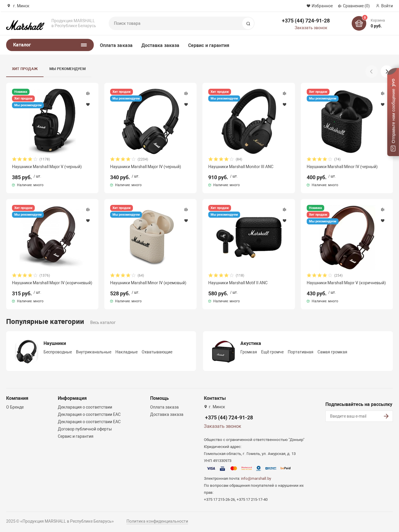Show previous products with left arrow
The width and height of the screenshot is (399, 532).
[371, 71]
